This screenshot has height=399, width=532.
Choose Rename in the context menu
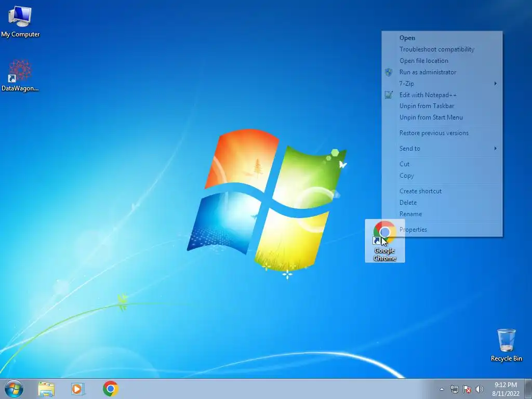tap(442, 214)
